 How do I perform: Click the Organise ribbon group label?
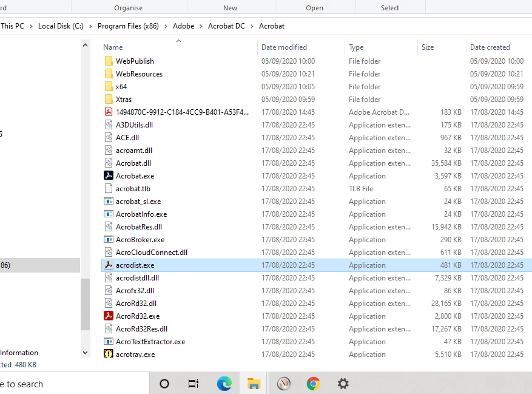[x=128, y=8]
